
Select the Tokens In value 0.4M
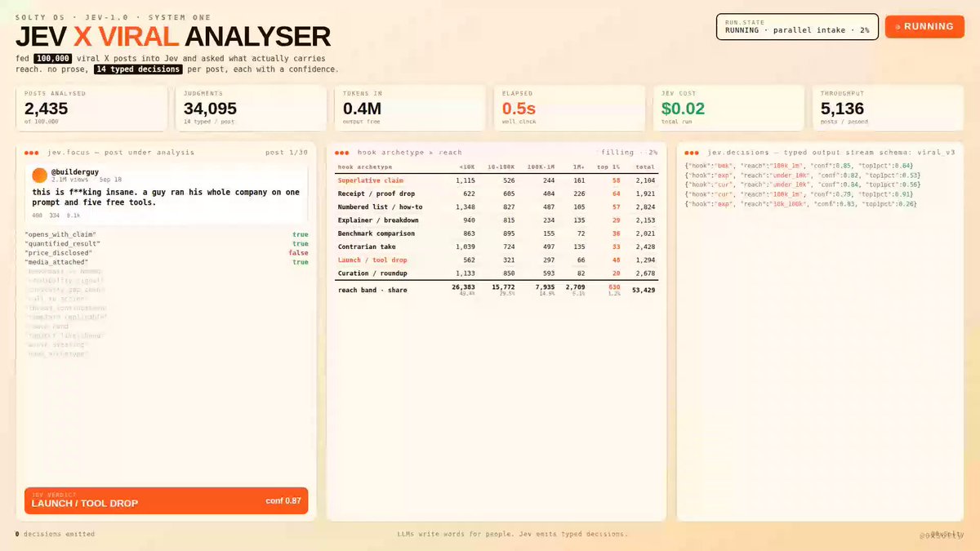[363, 109]
